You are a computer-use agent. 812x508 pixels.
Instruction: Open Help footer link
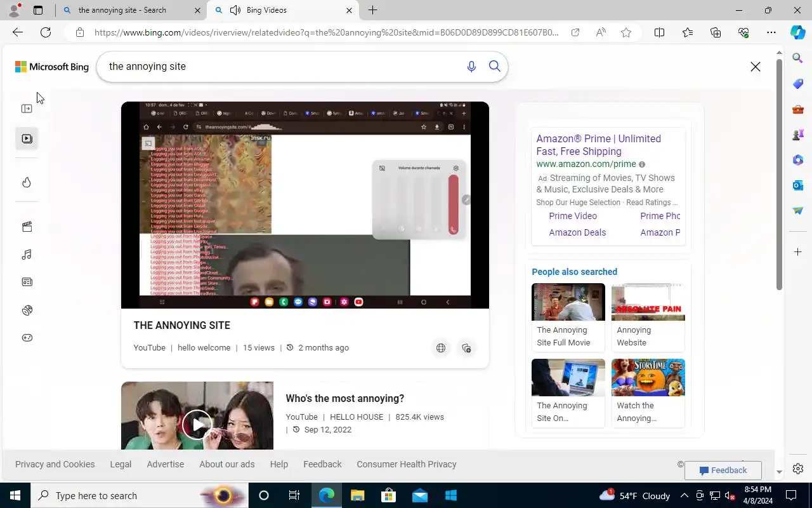279,464
